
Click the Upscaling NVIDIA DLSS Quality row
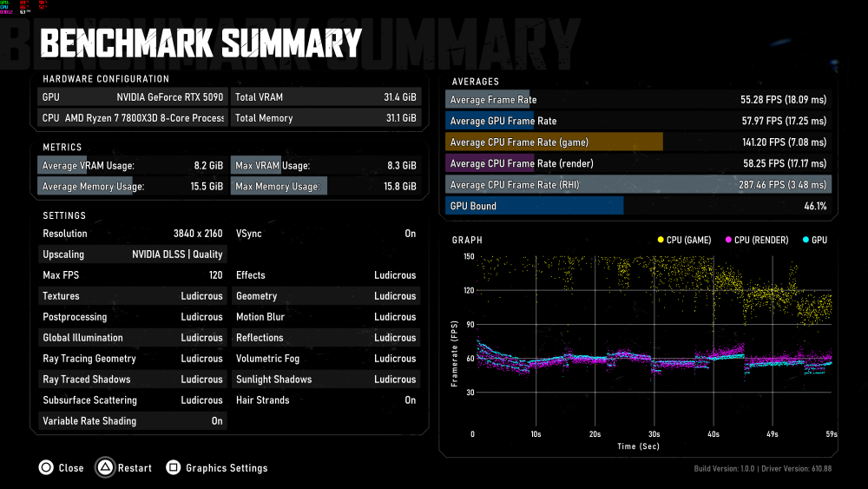point(133,254)
